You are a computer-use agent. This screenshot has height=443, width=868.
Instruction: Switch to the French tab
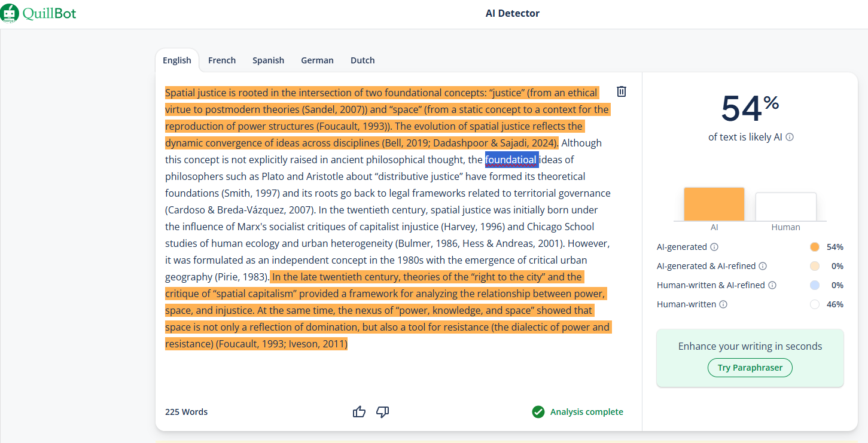point(222,60)
